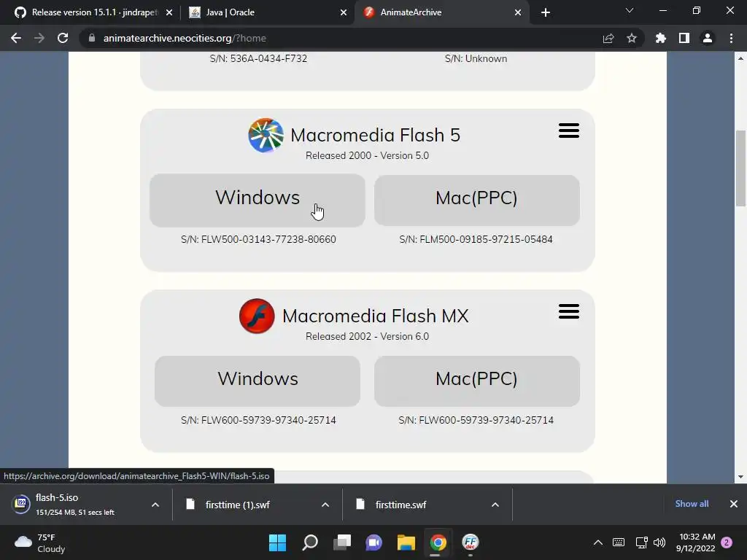Screen dimensions: 747x560
Task: Bookmark this page with the star icon
Action: 632,38
